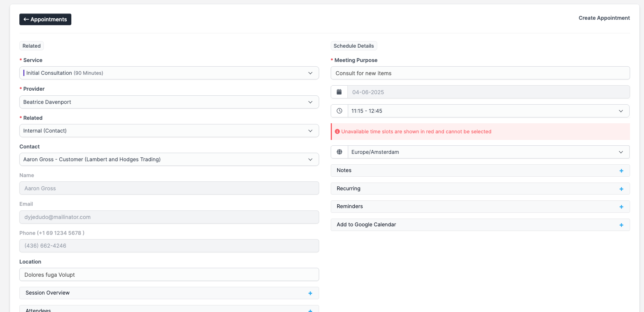Open the Provider dropdown showing Beatrice Davenport
644x312 pixels.
pos(169,102)
